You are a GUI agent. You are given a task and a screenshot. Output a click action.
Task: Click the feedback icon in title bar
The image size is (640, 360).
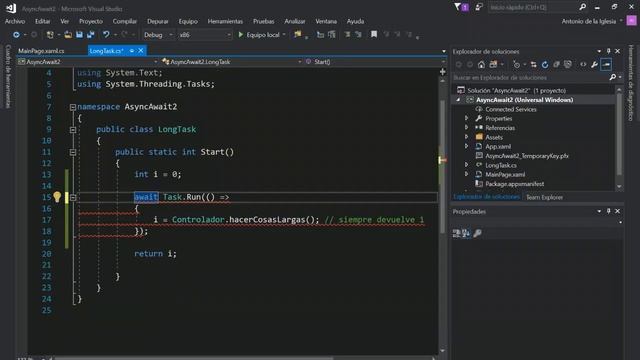479,7
